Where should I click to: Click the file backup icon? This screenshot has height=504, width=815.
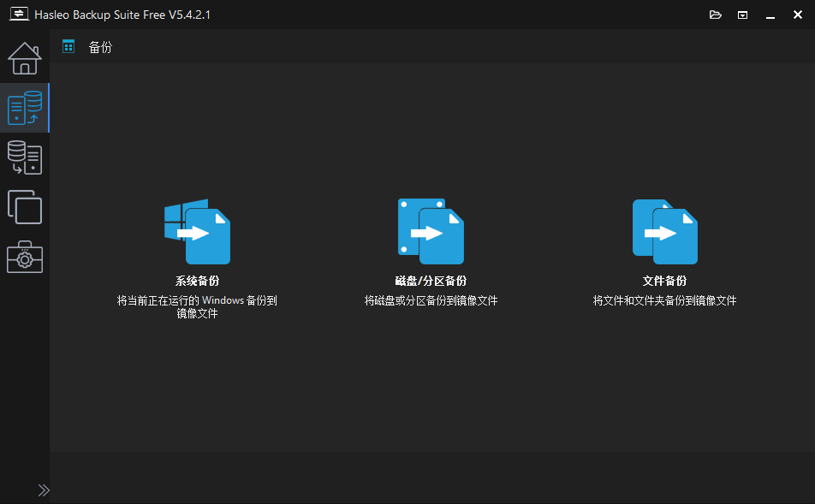click(664, 232)
